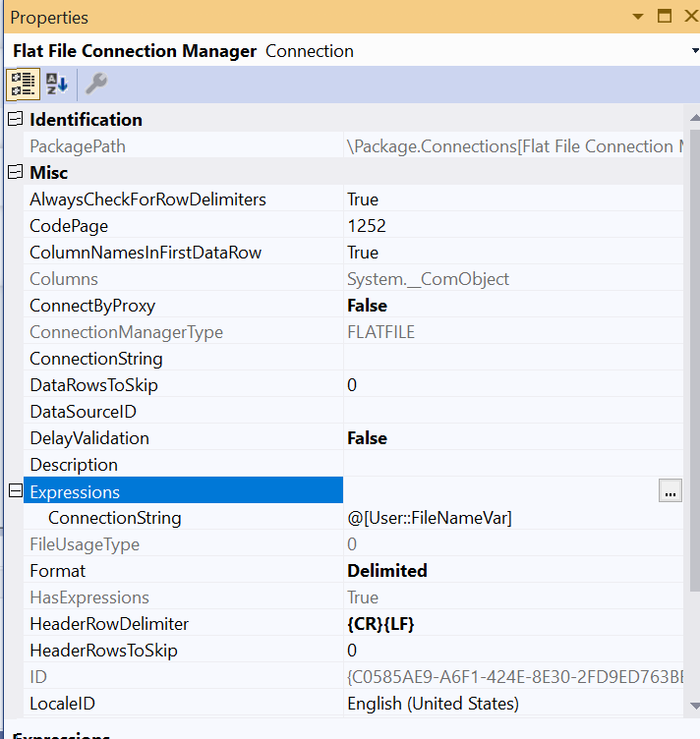Click the scrollbar up arrow
Image resolution: width=700 pixels, height=739 pixels.
(x=695, y=118)
